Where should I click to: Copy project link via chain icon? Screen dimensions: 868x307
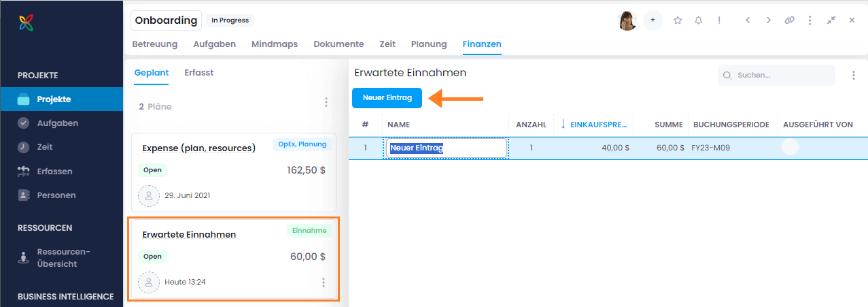(x=789, y=20)
